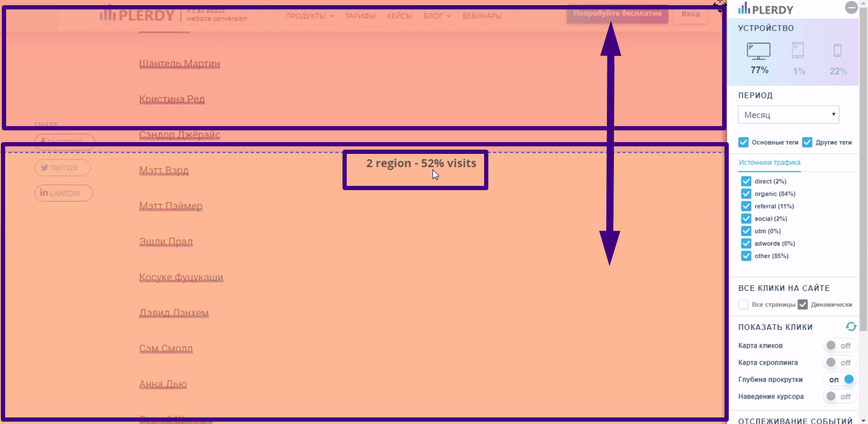Toggle the Другие теги checkbox
The width and height of the screenshot is (868, 424).
pos(807,142)
